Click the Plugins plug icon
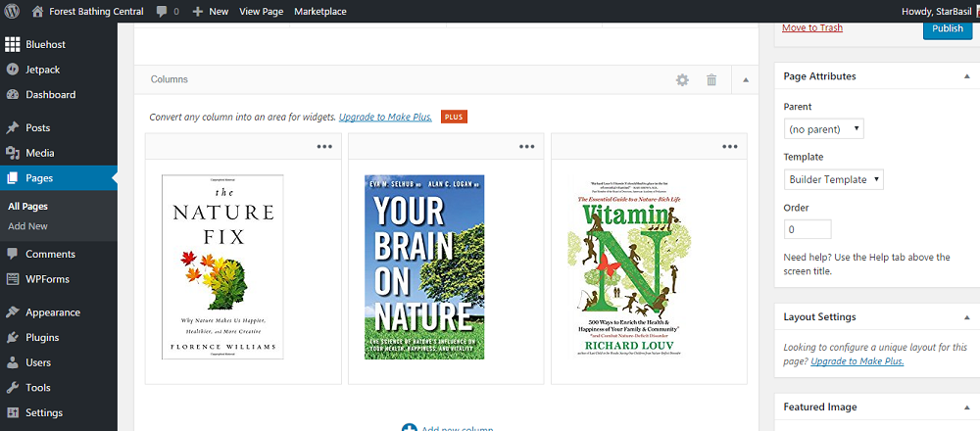The height and width of the screenshot is (431, 980). click(x=13, y=337)
